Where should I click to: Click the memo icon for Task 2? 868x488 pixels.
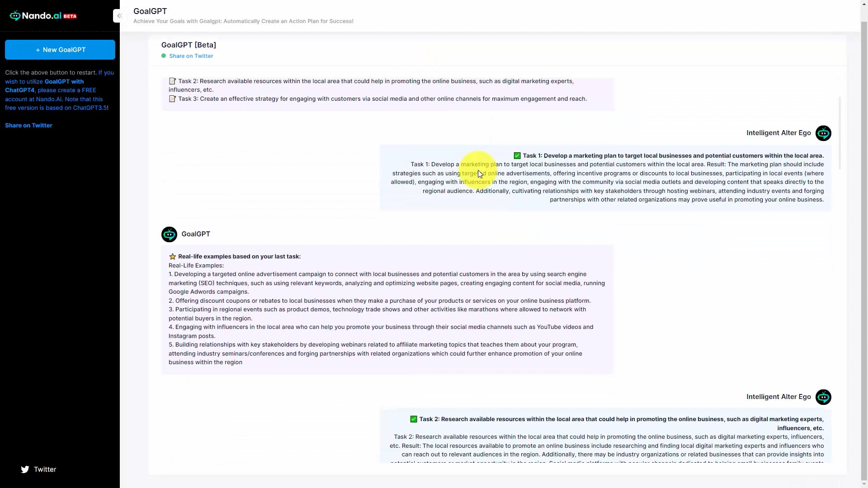click(172, 81)
